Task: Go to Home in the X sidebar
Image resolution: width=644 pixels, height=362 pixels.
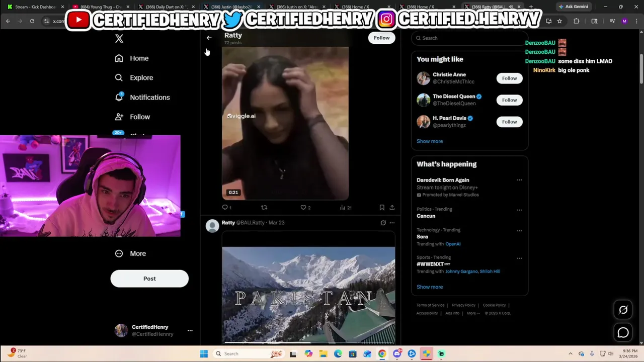Action: pos(132,58)
